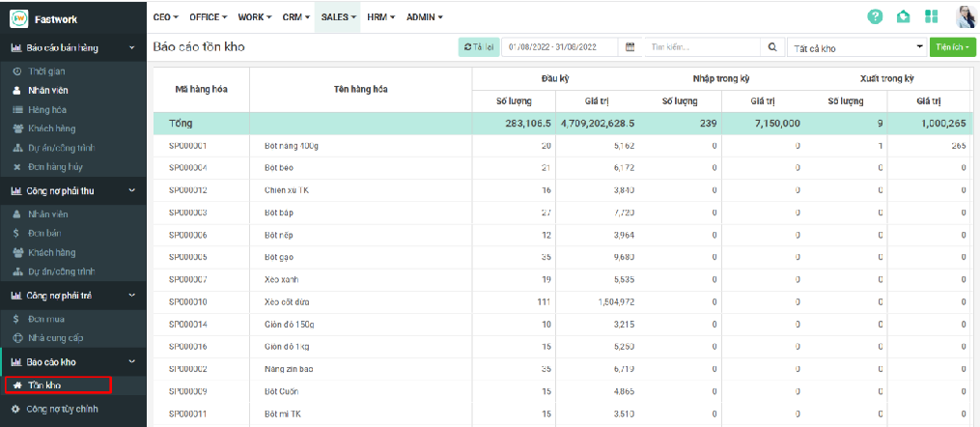Open the apps grid icon

pos(931,17)
